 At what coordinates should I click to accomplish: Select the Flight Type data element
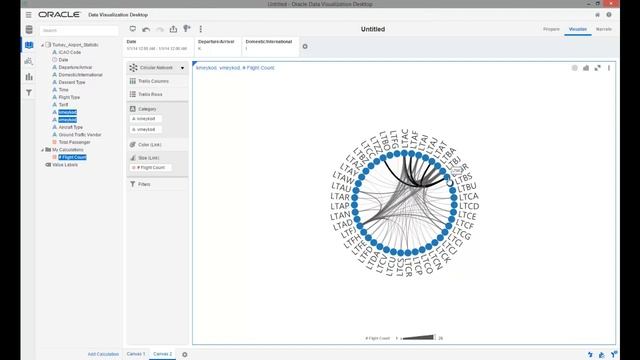tap(69, 97)
